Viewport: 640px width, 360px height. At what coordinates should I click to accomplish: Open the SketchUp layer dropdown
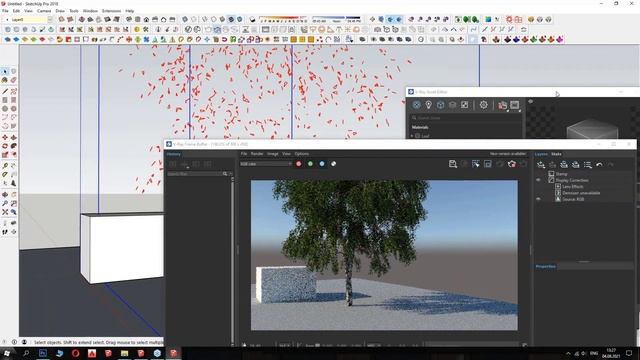[x=50, y=19]
